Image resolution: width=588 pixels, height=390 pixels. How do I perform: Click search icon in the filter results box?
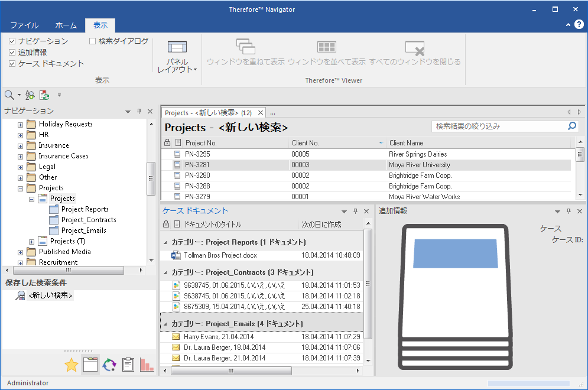pyautogui.click(x=572, y=126)
